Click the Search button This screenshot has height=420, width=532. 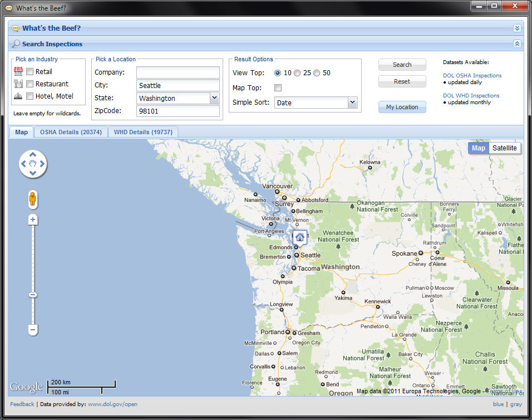pos(402,65)
